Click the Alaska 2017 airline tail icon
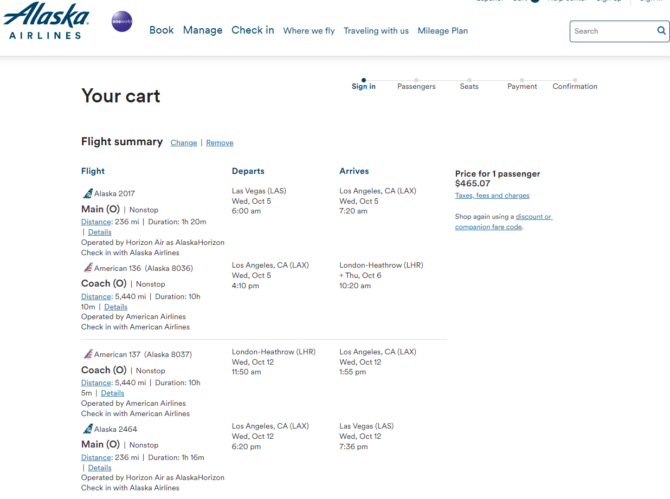 point(87,194)
